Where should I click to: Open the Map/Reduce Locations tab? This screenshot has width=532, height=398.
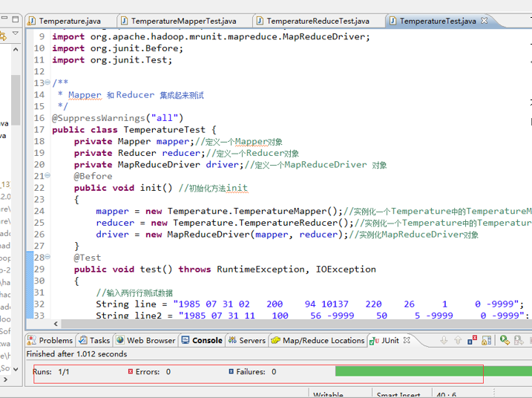[324, 340]
